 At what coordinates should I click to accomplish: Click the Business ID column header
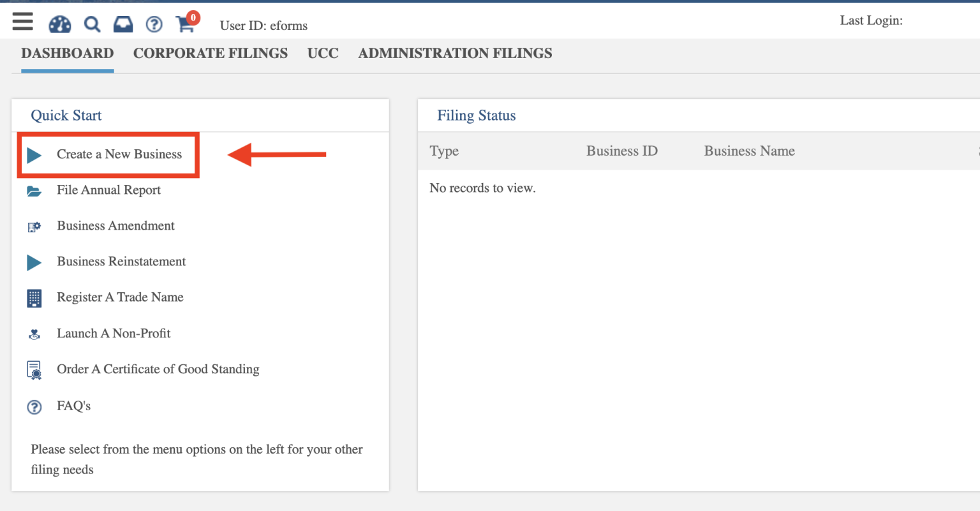point(621,151)
